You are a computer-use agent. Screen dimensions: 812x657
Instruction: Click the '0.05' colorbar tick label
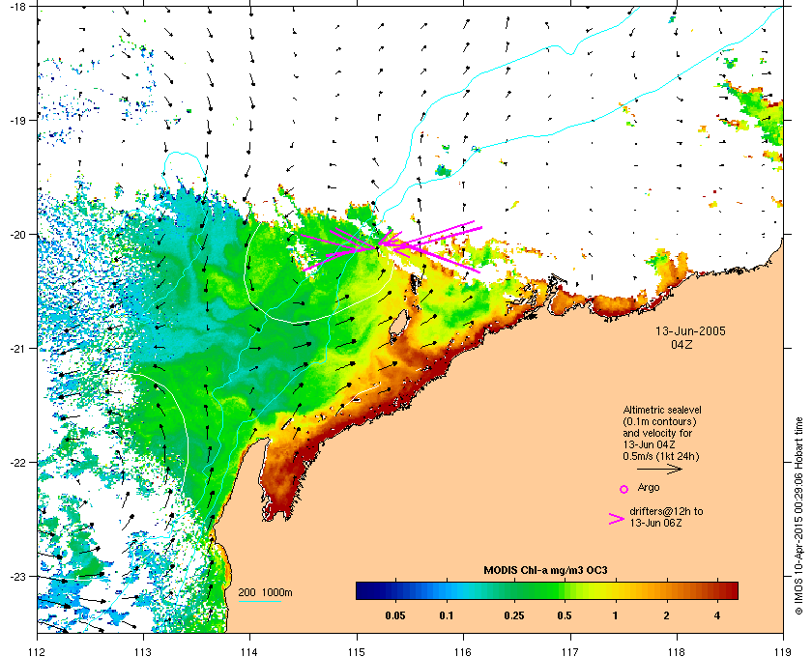pos(395,615)
